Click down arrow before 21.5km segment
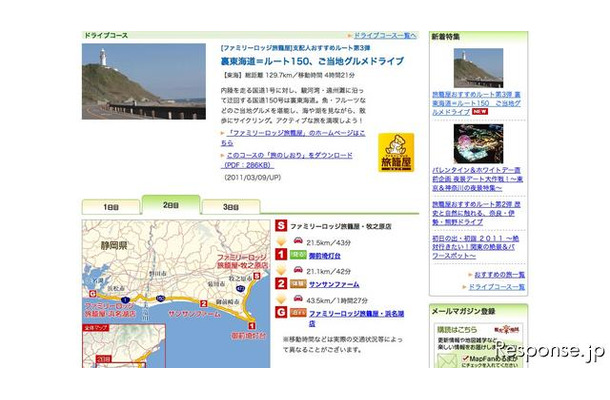This screenshot has height=400, width=610. click(281, 242)
